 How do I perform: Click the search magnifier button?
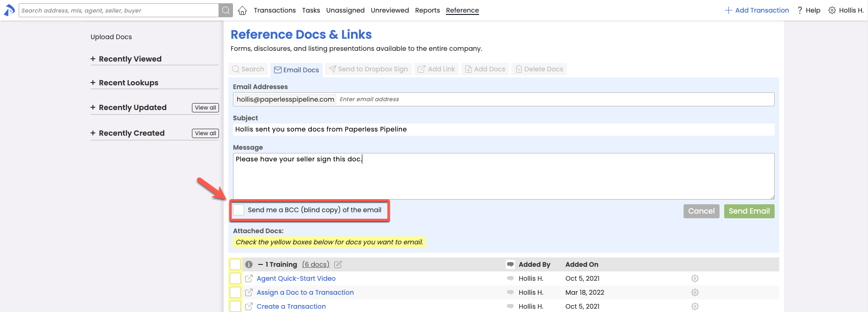point(226,10)
